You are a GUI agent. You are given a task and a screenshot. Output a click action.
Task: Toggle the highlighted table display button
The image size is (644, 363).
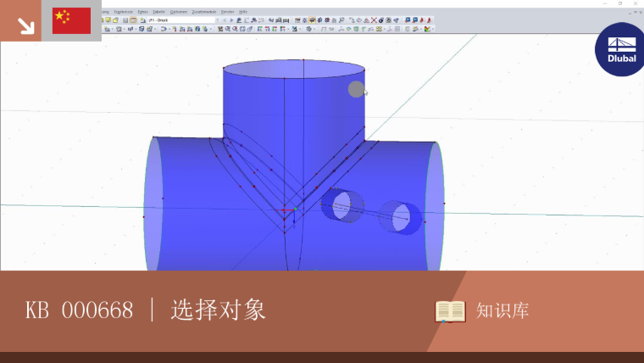(x=133, y=20)
